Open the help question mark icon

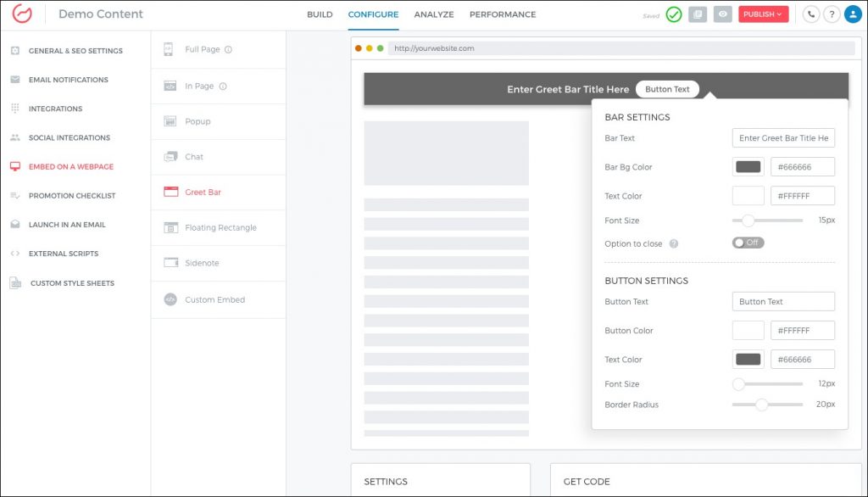[831, 14]
